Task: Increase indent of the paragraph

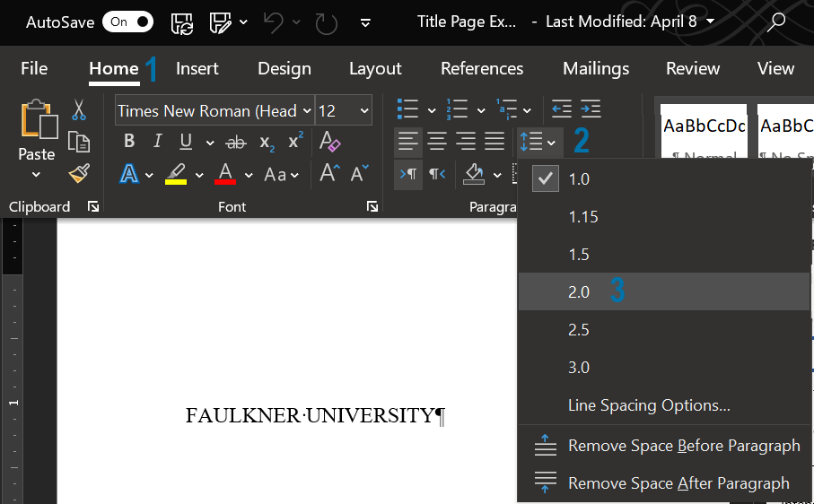Action: (x=590, y=110)
